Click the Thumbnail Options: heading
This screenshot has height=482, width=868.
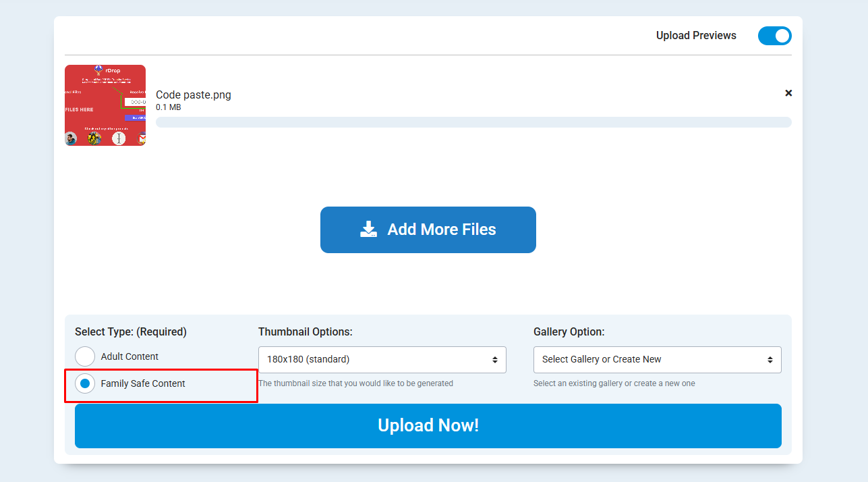point(306,332)
